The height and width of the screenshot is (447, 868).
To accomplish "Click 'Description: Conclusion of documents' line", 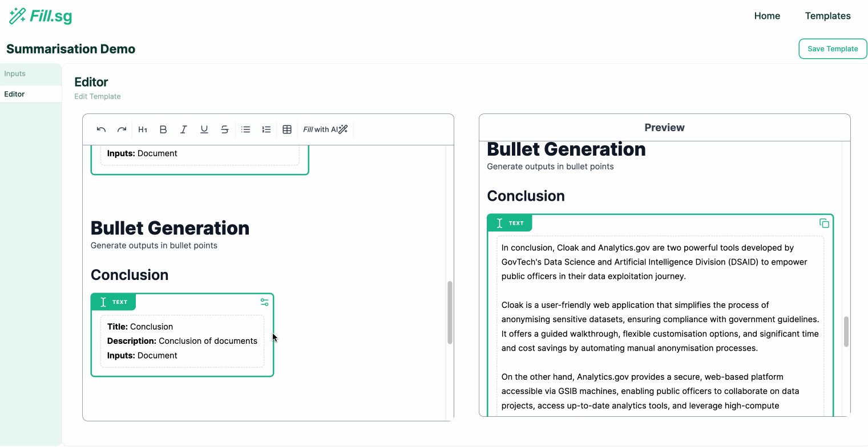I will point(182,341).
